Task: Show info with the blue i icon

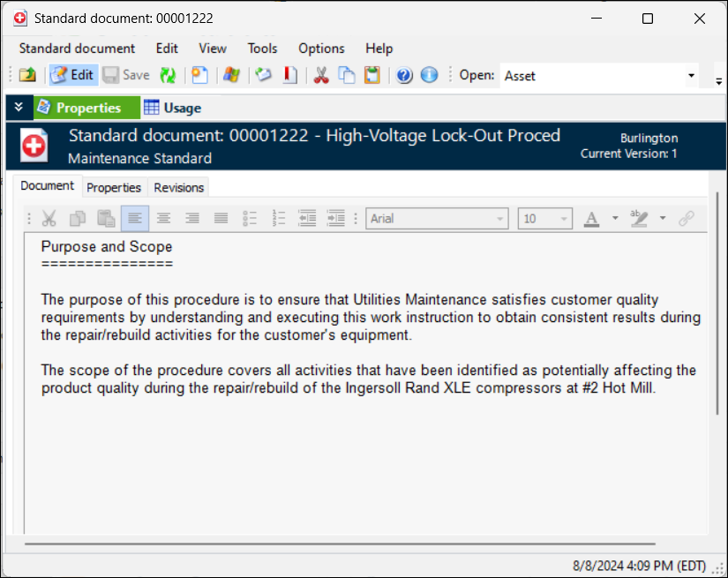Action: 429,75
